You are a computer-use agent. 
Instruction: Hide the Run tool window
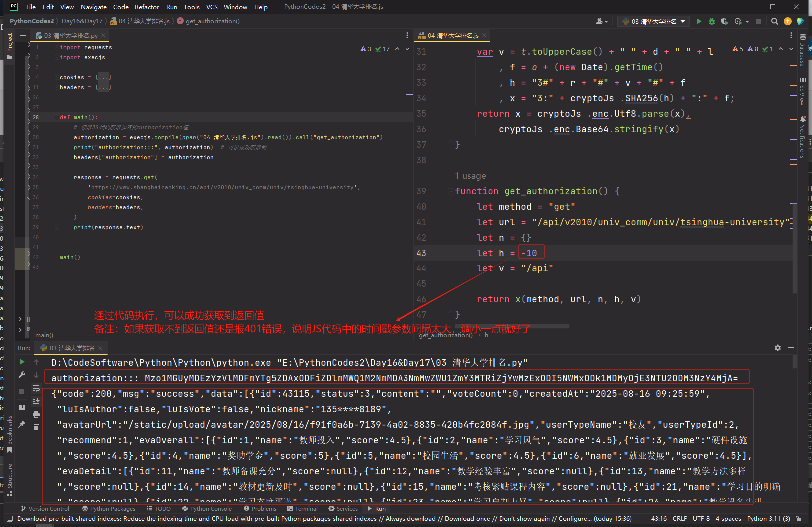point(791,348)
